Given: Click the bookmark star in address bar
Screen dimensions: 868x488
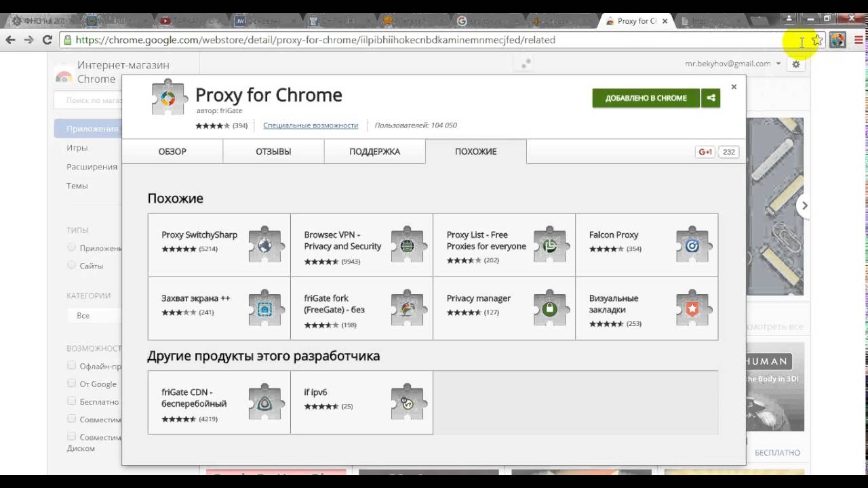Looking at the screenshot, I should pyautogui.click(x=817, y=40).
